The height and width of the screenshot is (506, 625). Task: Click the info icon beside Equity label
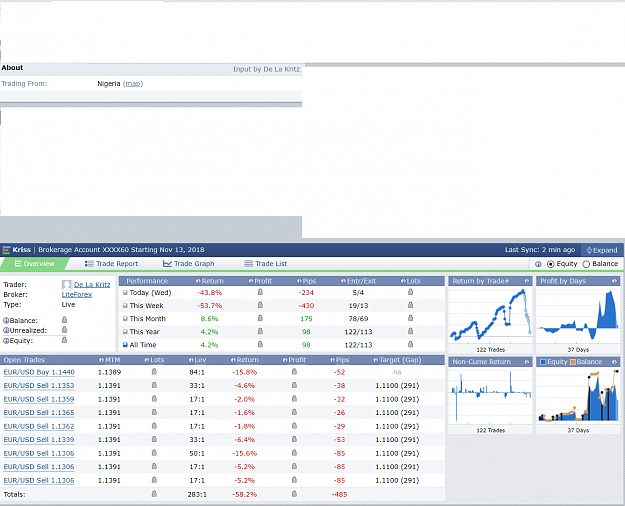point(6,341)
